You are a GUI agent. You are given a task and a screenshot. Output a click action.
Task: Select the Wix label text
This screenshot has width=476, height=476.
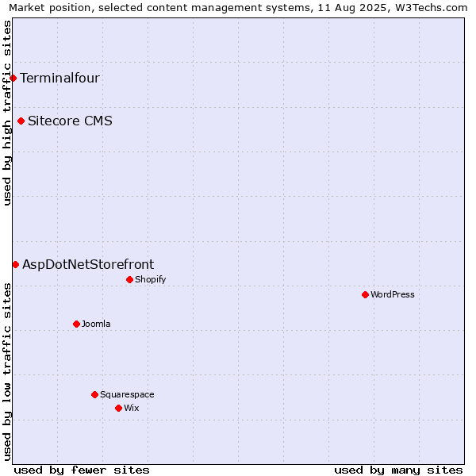132,408
